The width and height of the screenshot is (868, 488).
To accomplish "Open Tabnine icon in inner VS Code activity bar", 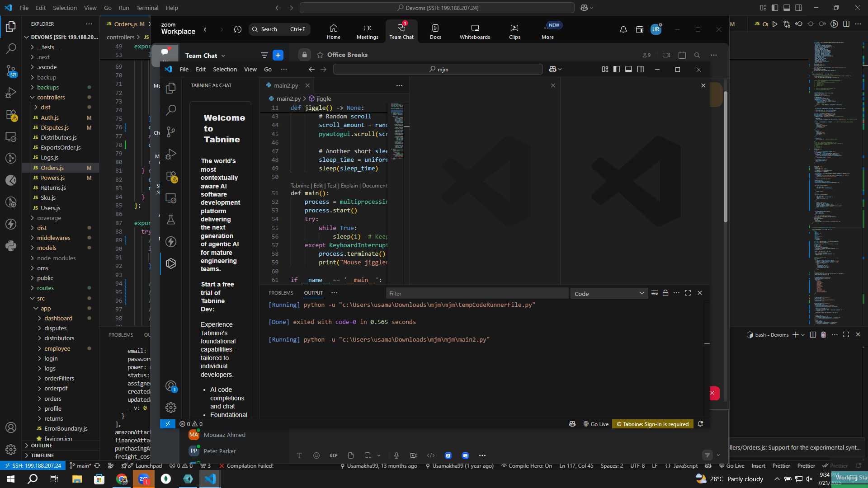I will (x=171, y=263).
